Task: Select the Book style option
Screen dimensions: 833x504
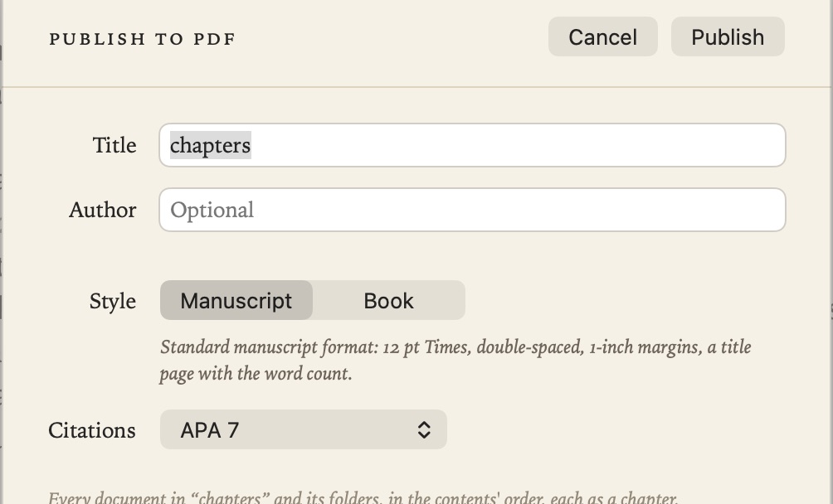Action: click(x=388, y=300)
